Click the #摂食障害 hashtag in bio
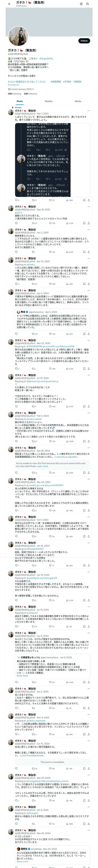The height and width of the screenshot is (868, 98). [56, 82]
